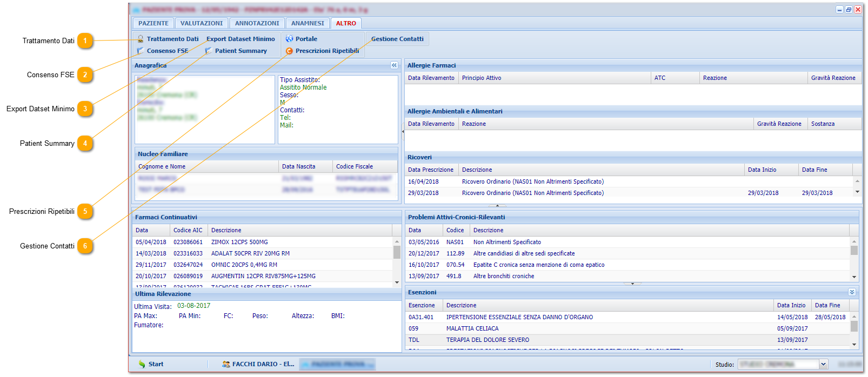Select the OMNIC 20CPS 0,4MG RM row
Screen dimensions: 868x377
pyautogui.click(x=263, y=265)
